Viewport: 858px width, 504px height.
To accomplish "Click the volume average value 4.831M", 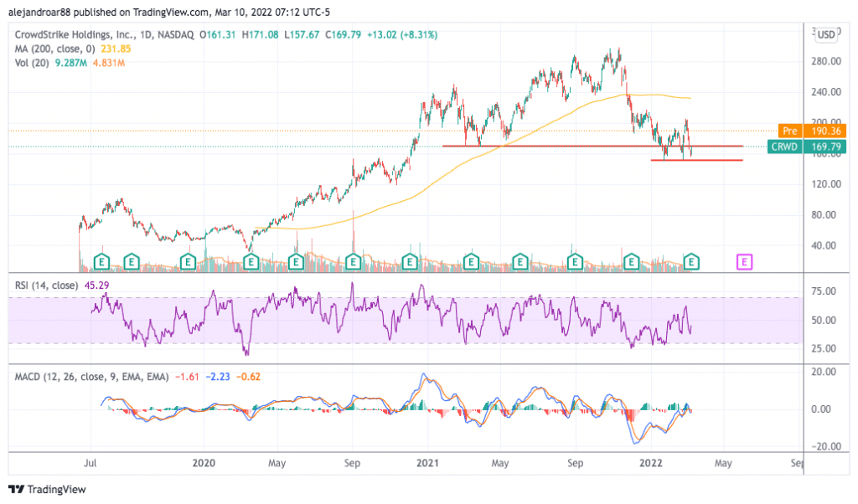I will tap(109, 63).
